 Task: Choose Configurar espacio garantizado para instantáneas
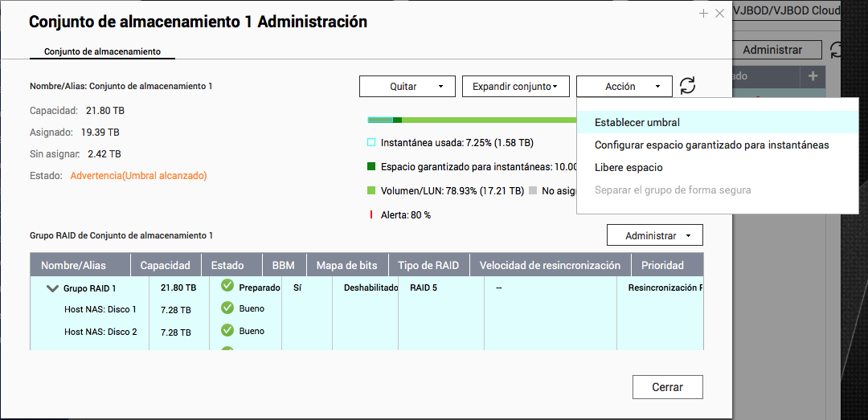click(711, 145)
